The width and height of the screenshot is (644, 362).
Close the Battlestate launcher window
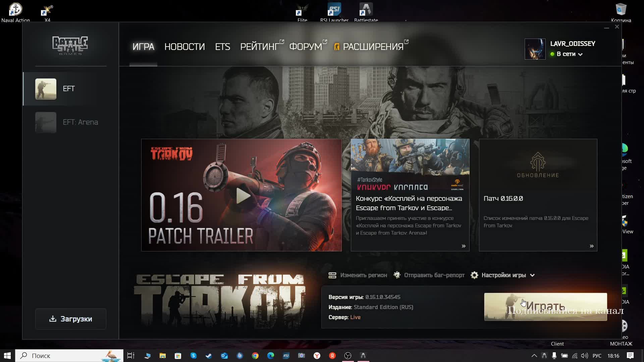[617, 27]
